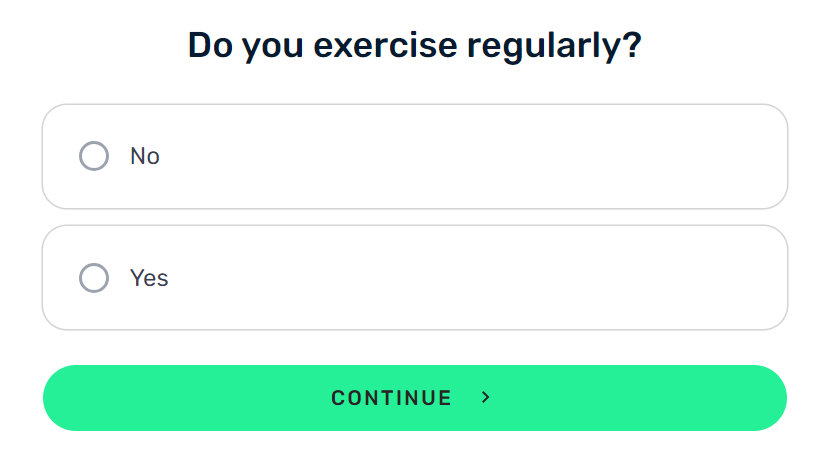
Task: Proceed using the green Continue bar
Action: coord(415,398)
